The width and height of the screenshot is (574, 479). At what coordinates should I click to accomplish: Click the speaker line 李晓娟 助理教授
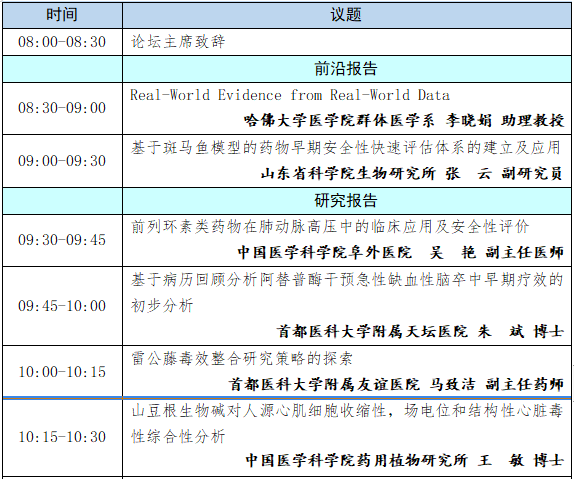403,120
